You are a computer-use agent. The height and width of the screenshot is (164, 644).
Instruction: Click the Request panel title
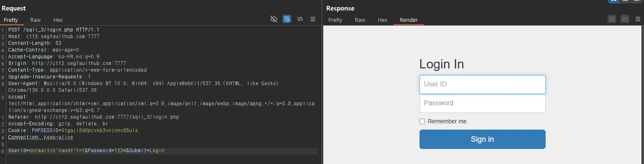click(x=14, y=8)
